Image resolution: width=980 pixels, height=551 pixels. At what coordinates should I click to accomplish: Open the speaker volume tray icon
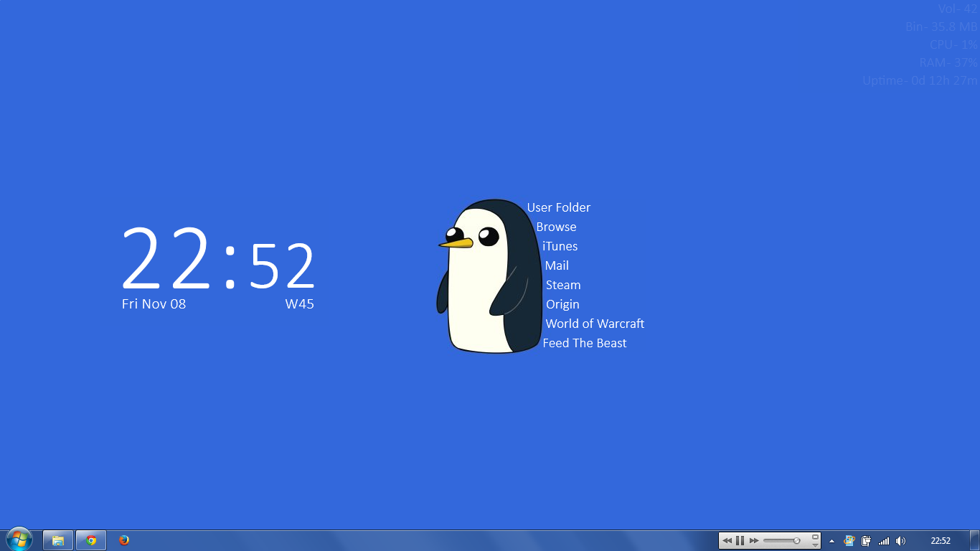pyautogui.click(x=901, y=540)
